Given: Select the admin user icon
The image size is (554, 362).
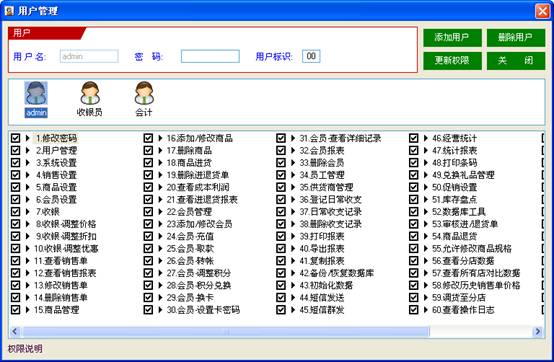Looking at the screenshot, I should coord(36,93).
